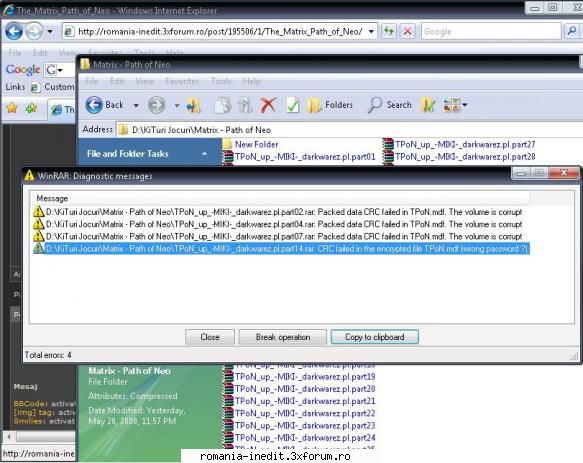Screen dimensions: 583x463
Task: Open the IE recent pages dropdown arrow
Action: 50,32
